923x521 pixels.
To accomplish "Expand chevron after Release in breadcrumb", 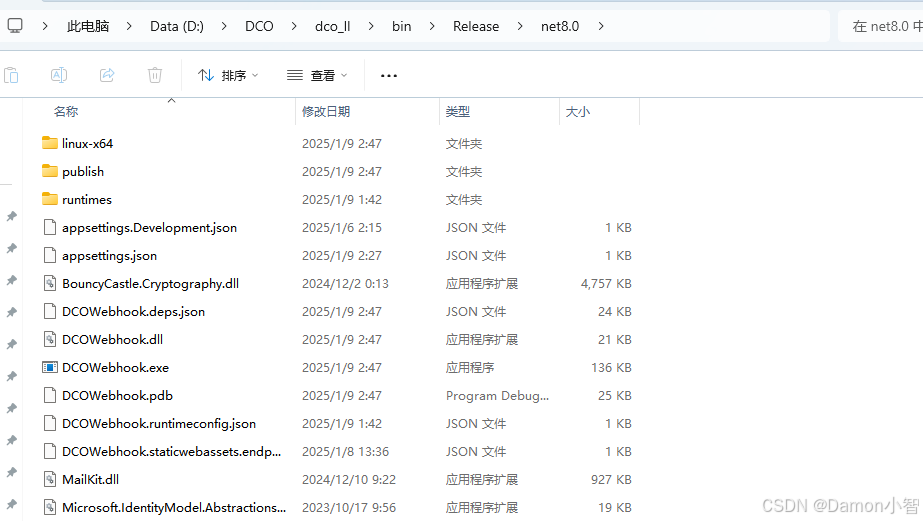I will [520, 26].
